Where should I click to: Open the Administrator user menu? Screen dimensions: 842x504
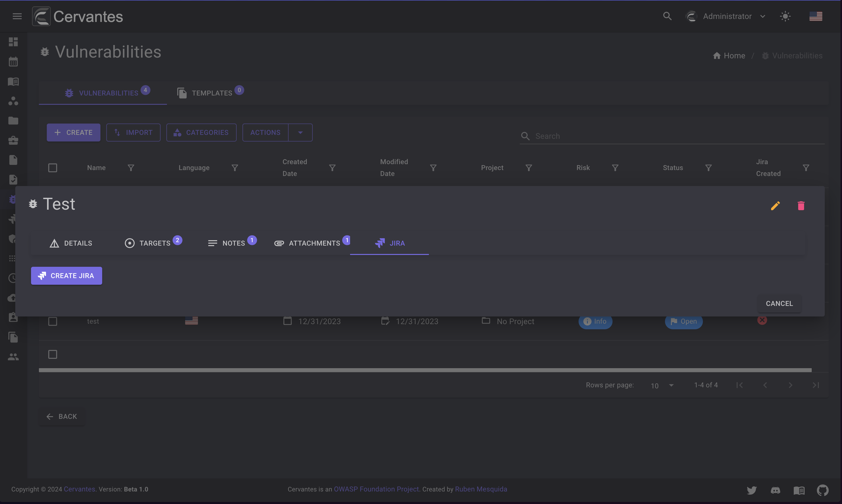pyautogui.click(x=726, y=16)
